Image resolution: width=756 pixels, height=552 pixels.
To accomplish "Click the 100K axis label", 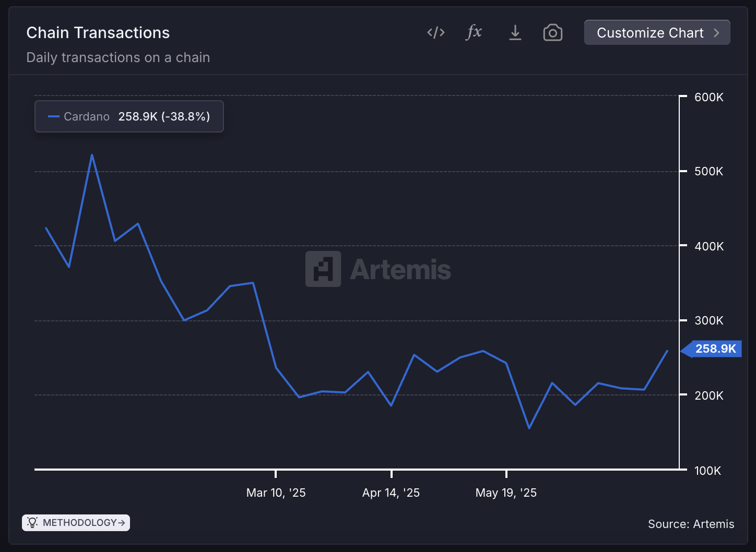I will [707, 471].
